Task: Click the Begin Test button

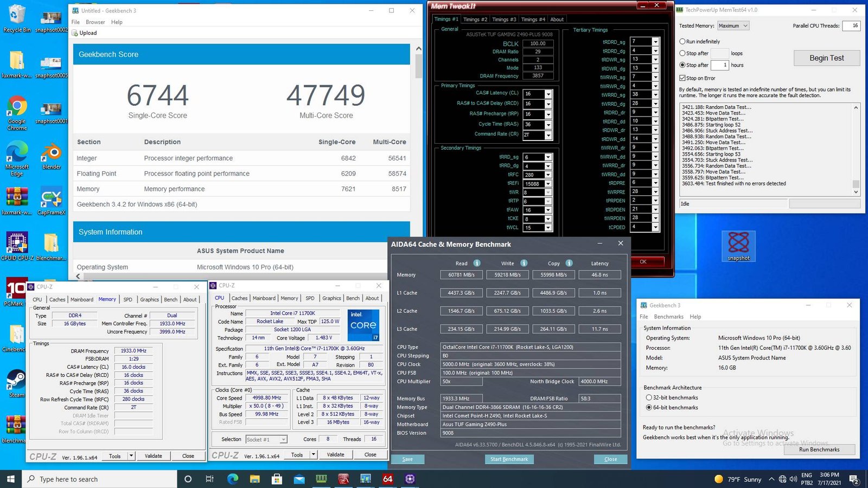Action: [x=826, y=58]
